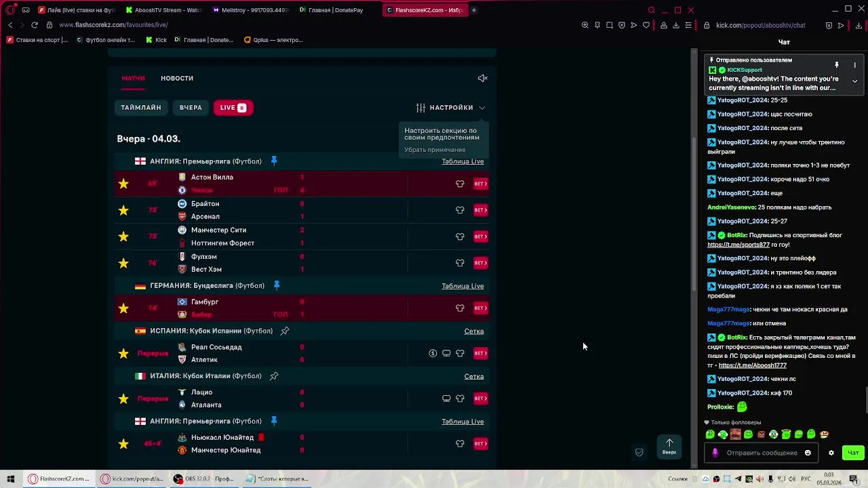Open three-dot menu on pinned chat message

coord(854,65)
